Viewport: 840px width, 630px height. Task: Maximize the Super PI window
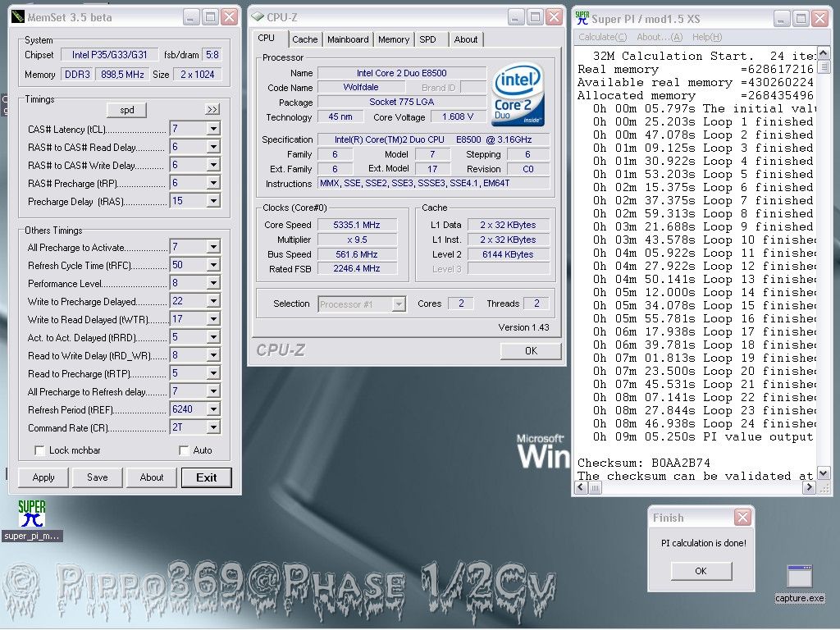(x=801, y=19)
